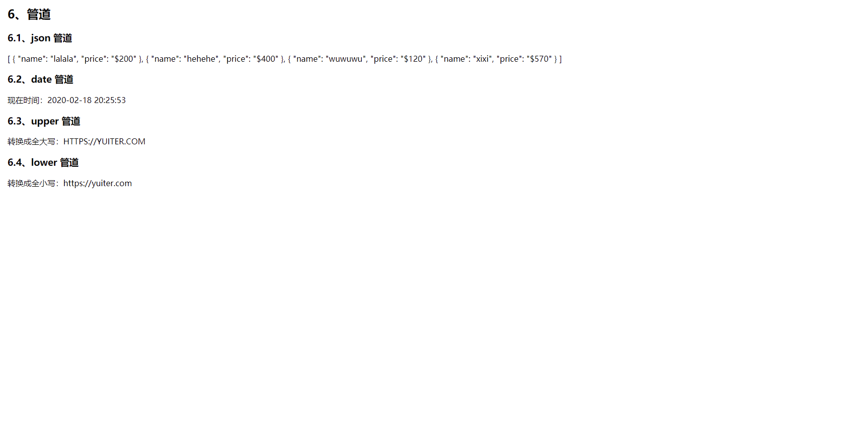The height and width of the screenshot is (441, 868).
Task: Click the "6.4、lower 管道" subheading
Action: pyautogui.click(x=43, y=163)
